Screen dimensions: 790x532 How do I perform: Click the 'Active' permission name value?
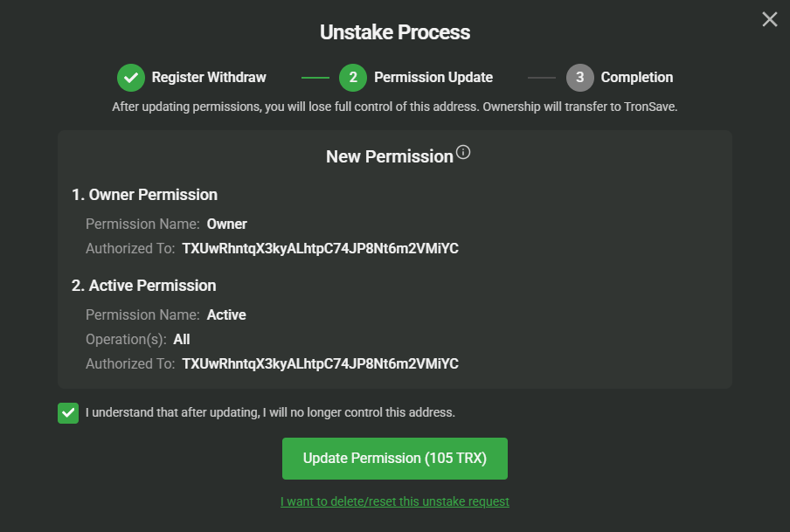point(226,315)
